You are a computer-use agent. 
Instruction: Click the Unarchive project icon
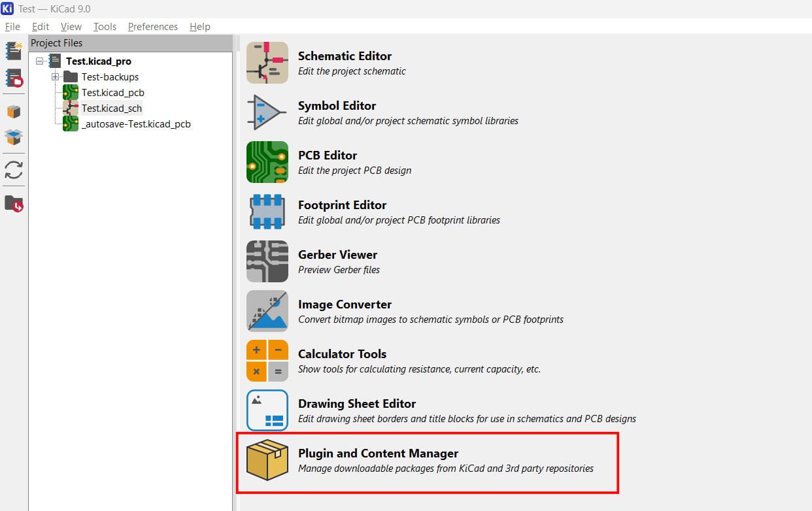tap(14, 137)
